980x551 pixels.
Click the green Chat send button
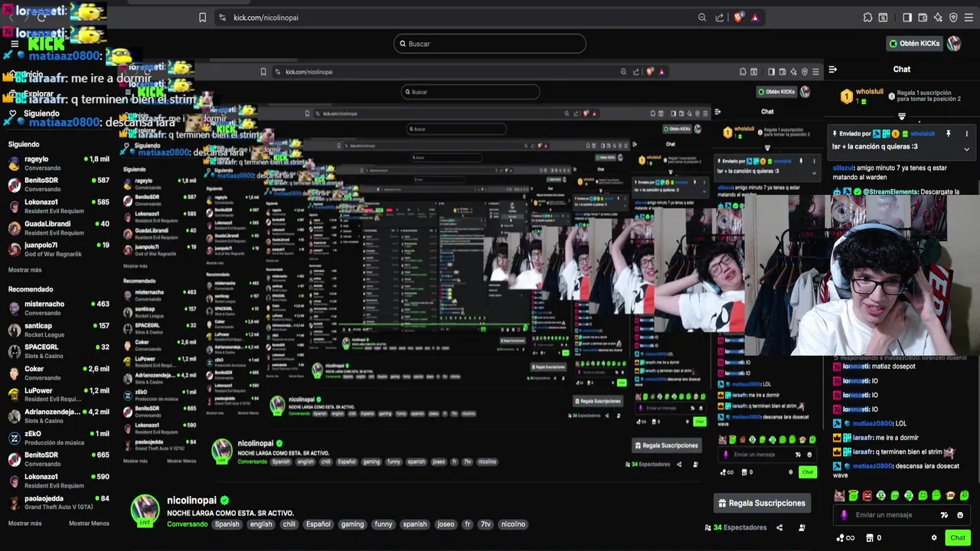[x=958, y=538]
